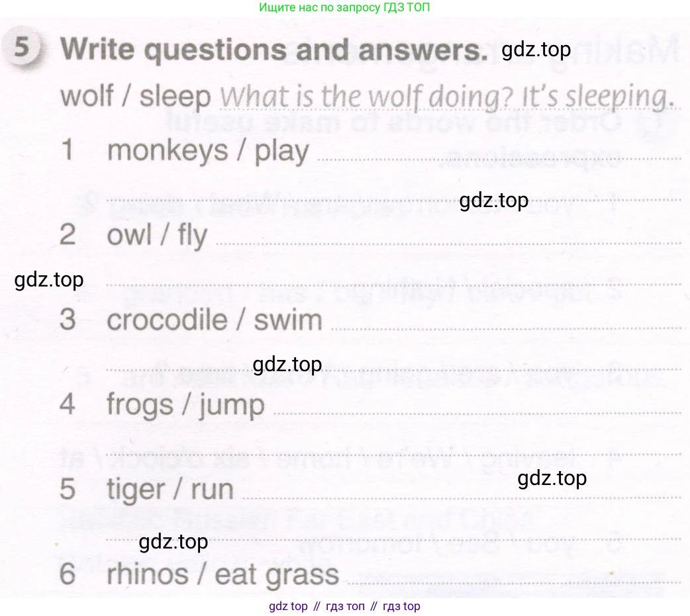The image size is (690, 616).
Task: Click the prompt 'rhinos / eat grass'
Action: point(223,575)
